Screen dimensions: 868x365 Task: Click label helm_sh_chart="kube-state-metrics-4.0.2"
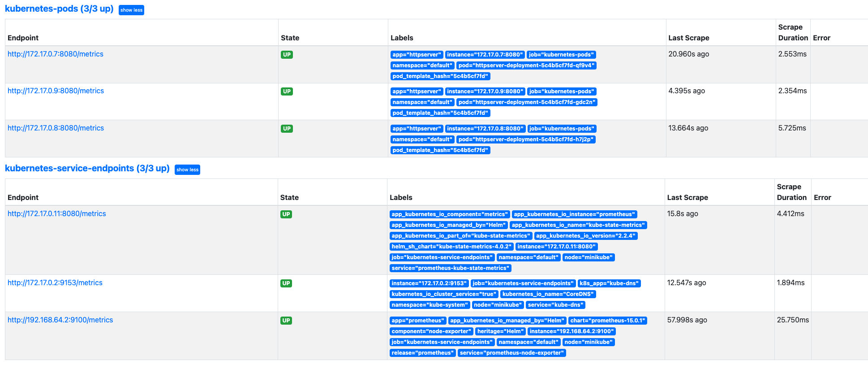click(451, 247)
